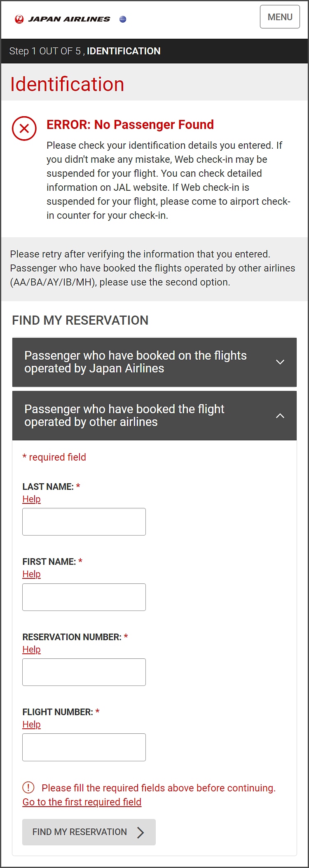Open the globe language icon beside the logo

click(x=122, y=19)
